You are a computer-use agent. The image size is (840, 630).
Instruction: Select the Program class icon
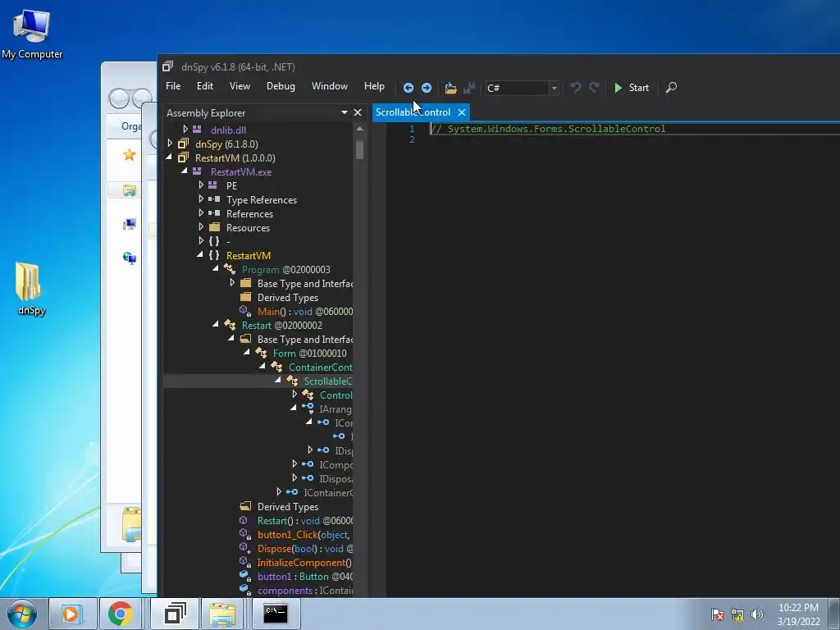230,269
